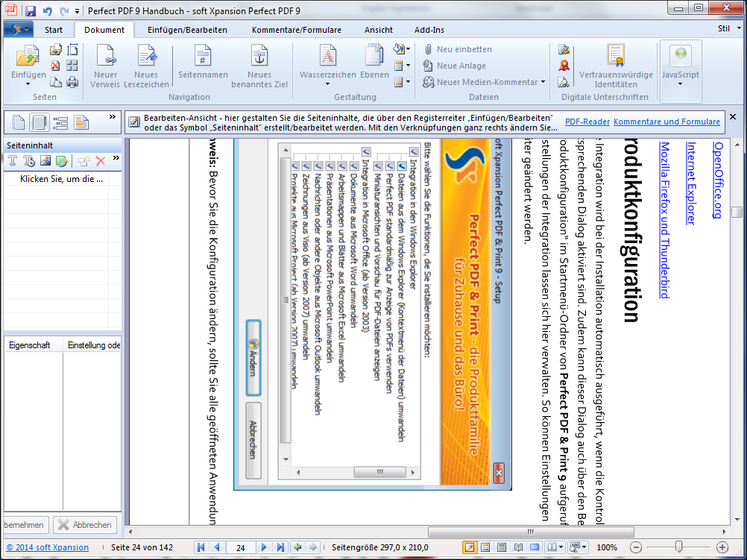Click the red seal certificate icon
Screen dimensions: 747x560
click(564, 66)
